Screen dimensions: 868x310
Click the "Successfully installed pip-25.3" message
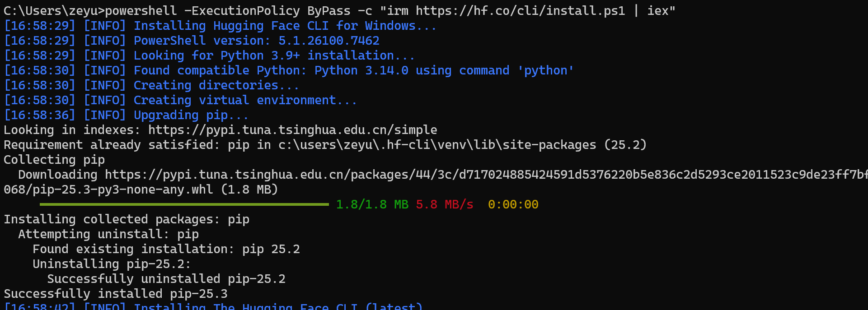[x=116, y=294]
